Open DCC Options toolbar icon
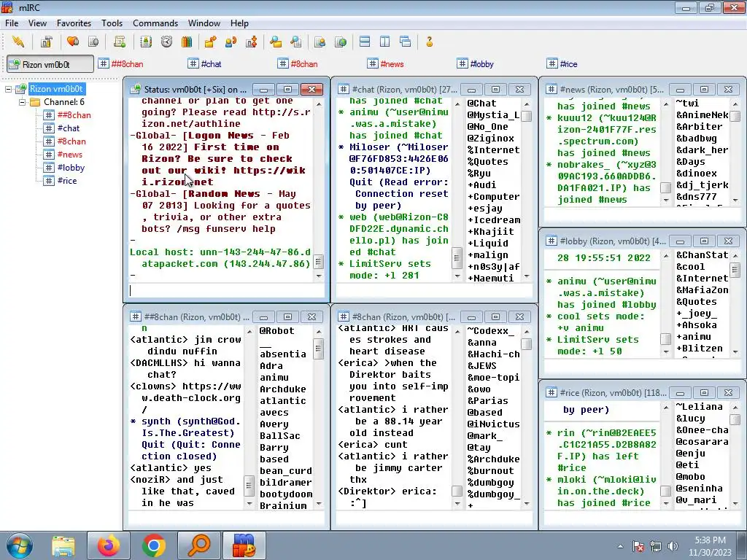This screenshot has height=560, width=747. (252, 42)
